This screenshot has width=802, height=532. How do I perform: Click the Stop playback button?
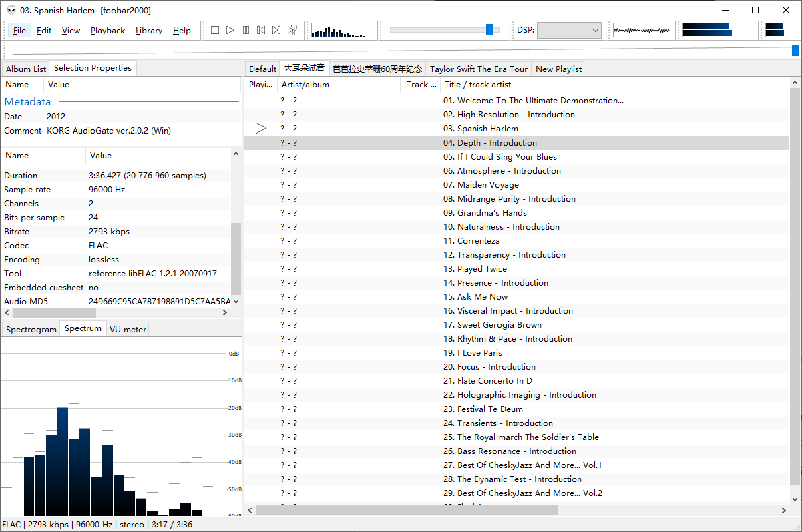[215, 30]
